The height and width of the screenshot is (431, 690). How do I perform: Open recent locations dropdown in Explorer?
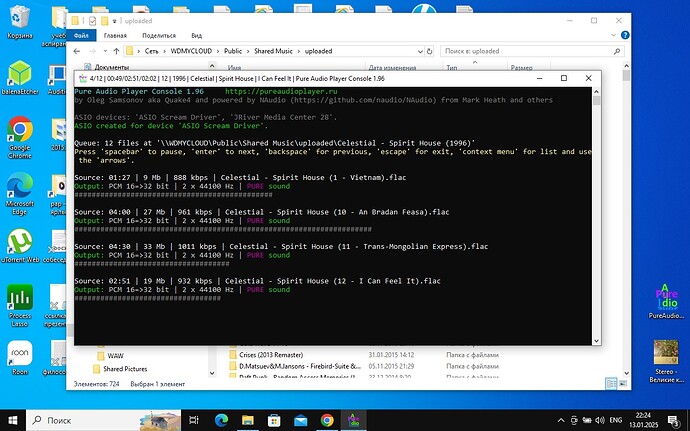click(105, 51)
